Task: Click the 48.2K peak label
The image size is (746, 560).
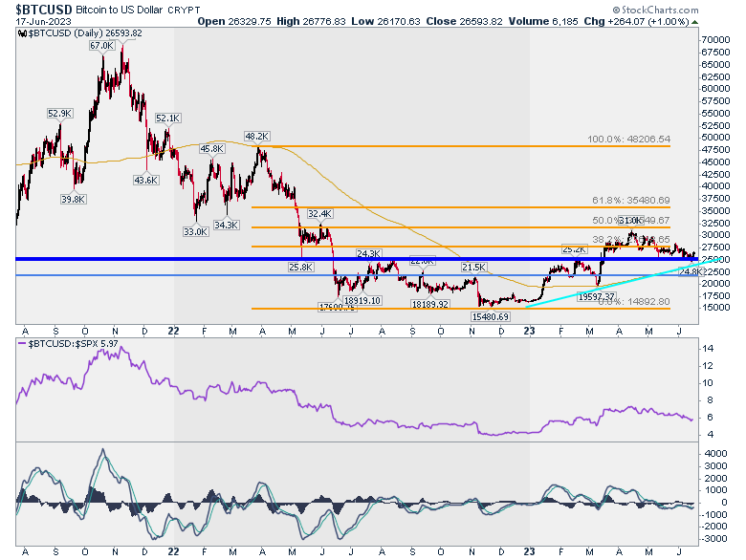Action: [x=257, y=137]
